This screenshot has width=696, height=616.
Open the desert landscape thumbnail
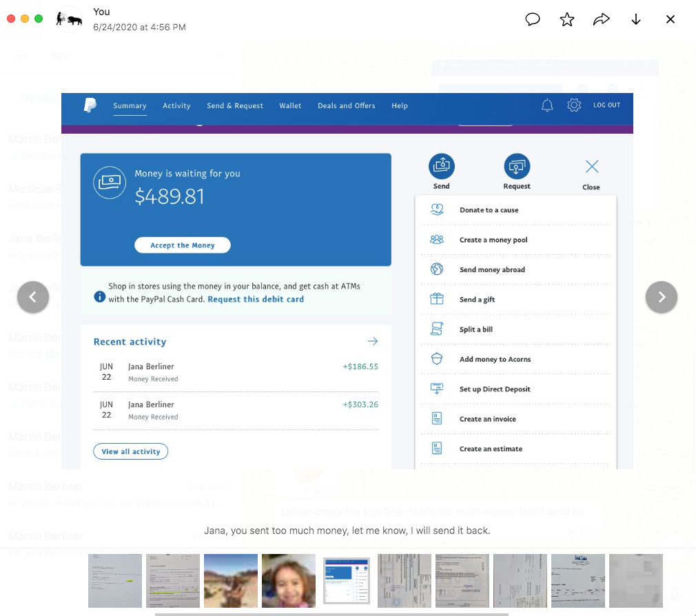click(231, 580)
